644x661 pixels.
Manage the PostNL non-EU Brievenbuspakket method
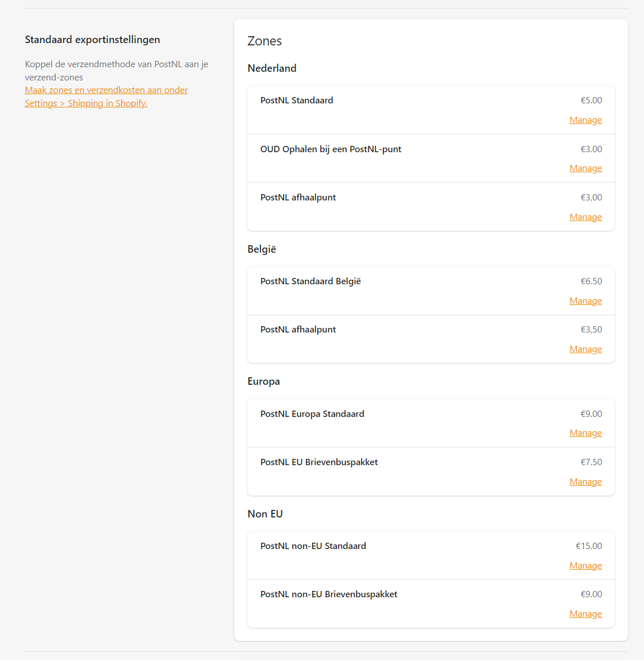[x=585, y=613]
